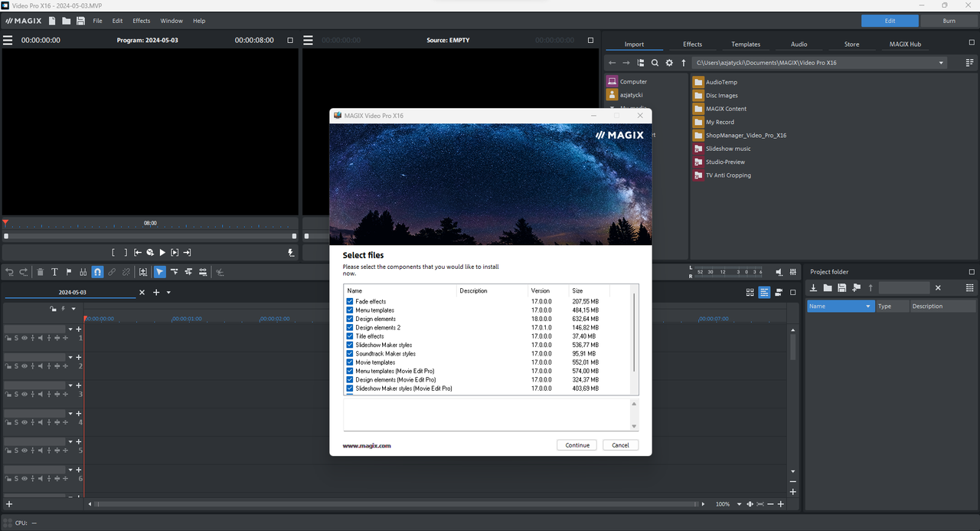Uncheck the Fade effects component
Image resolution: width=980 pixels, height=531 pixels.
tap(350, 301)
